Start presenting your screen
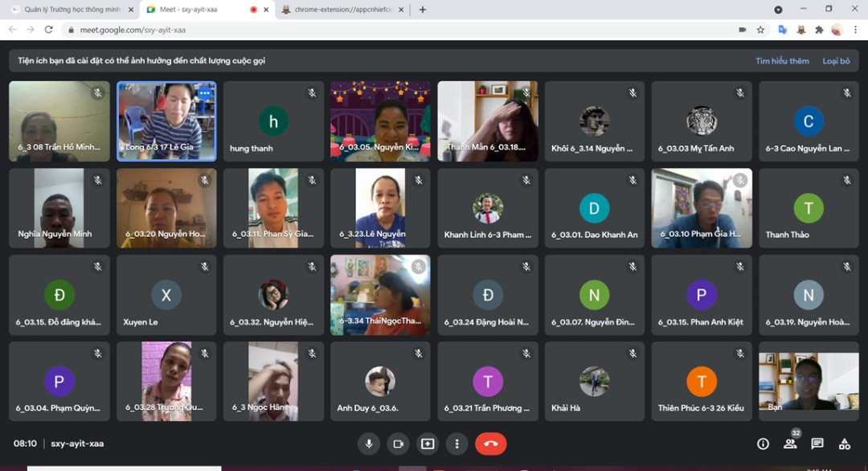This screenshot has height=471, width=868. [428, 444]
